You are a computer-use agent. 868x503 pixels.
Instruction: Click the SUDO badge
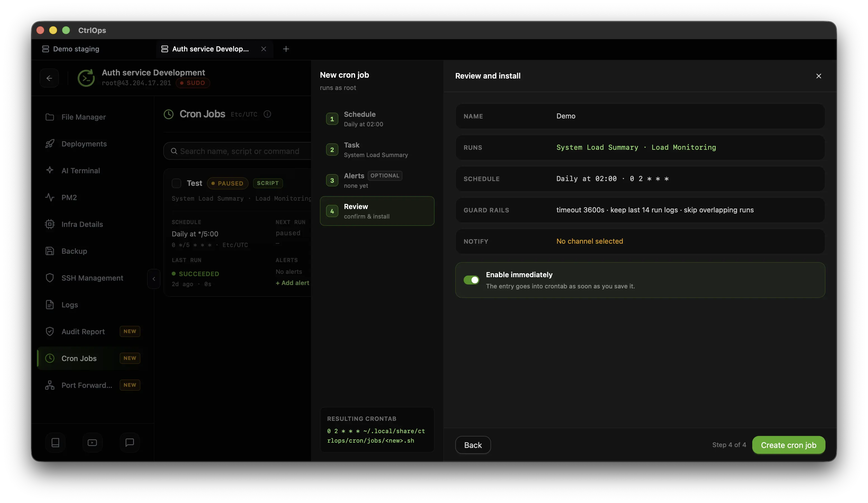click(x=193, y=83)
